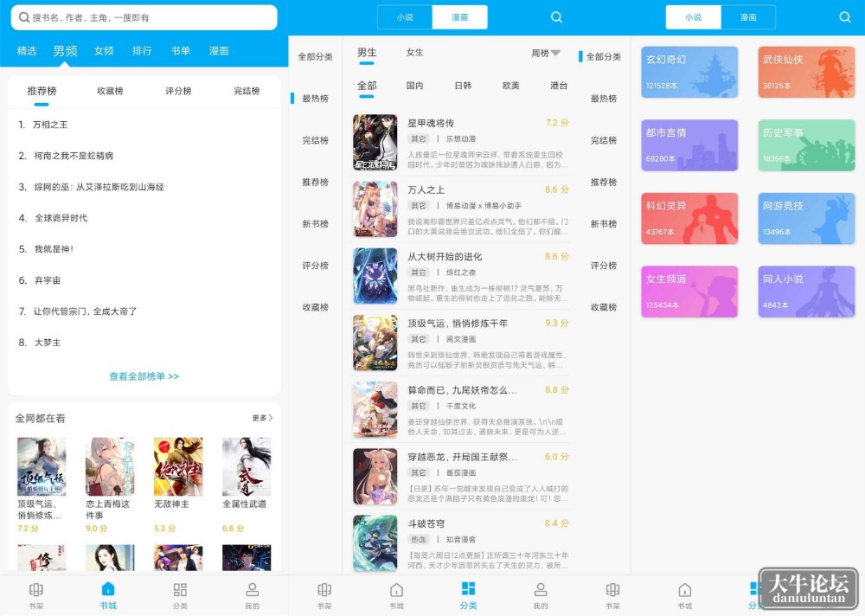Open the 星甲魂将传 comic cover

tap(375, 143)
